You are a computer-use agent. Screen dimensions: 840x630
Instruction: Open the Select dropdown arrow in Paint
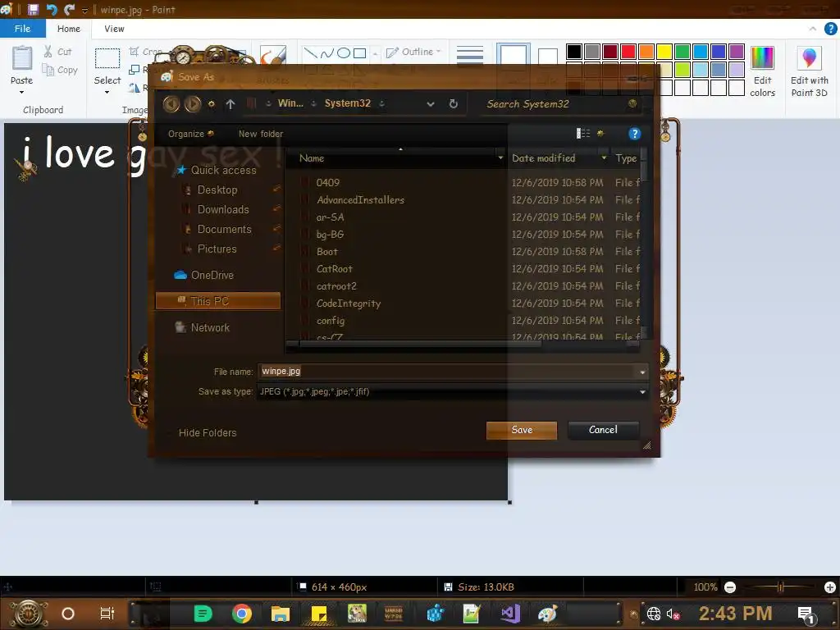107,92
